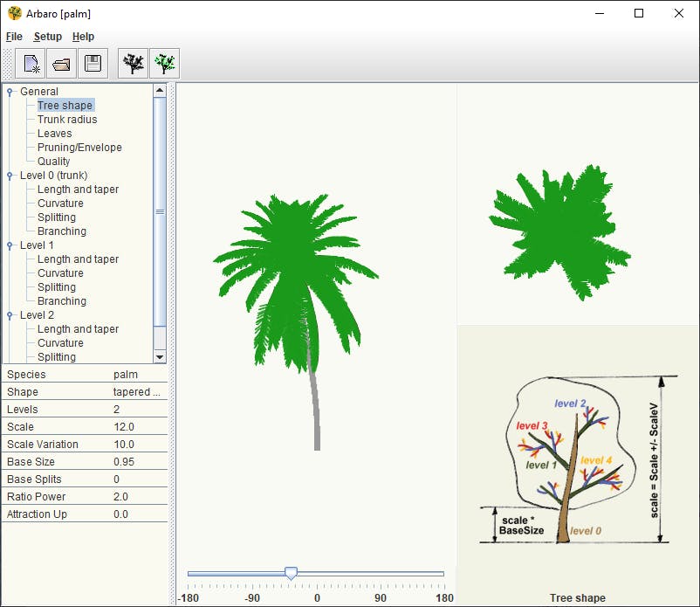Screen dimensions: 700x607
Task: Click the black tree toolbar icon
Action: click(x=134, y=64)
